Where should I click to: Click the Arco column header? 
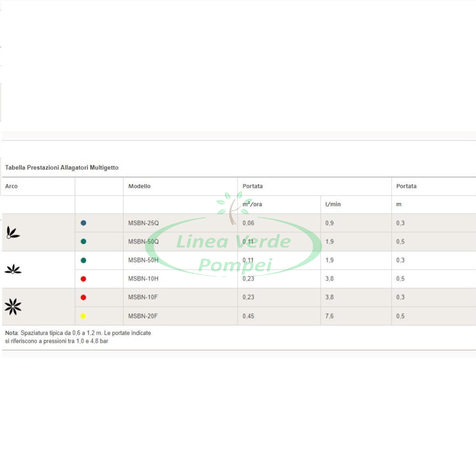pyautogui.click(x=12, y=186)
